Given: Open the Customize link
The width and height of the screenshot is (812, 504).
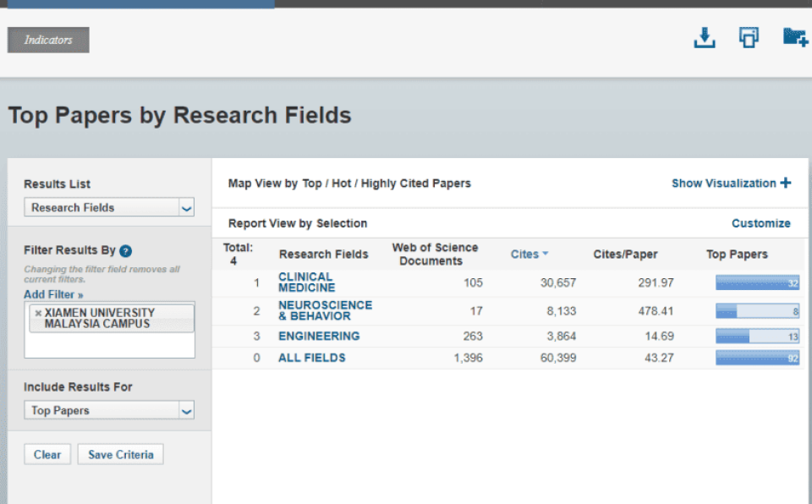Looking at the screenshot, I should pos(760,223).
